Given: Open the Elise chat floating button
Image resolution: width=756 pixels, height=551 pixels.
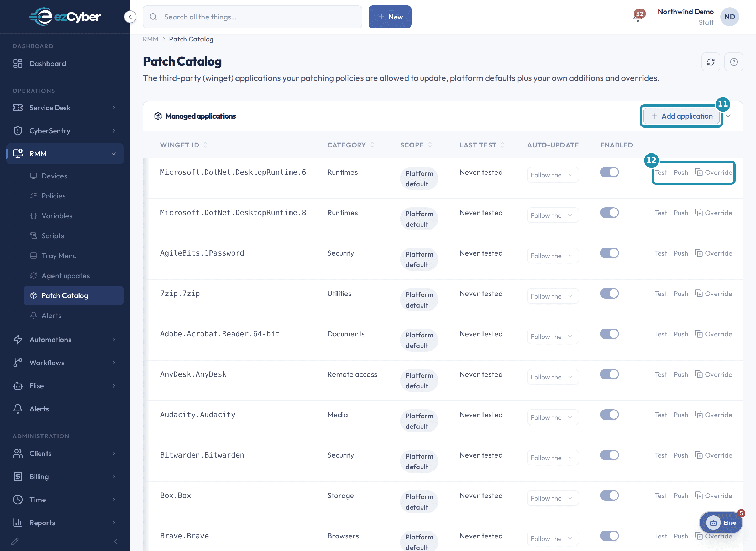Looking at the screenshot, I should point(721,522).
